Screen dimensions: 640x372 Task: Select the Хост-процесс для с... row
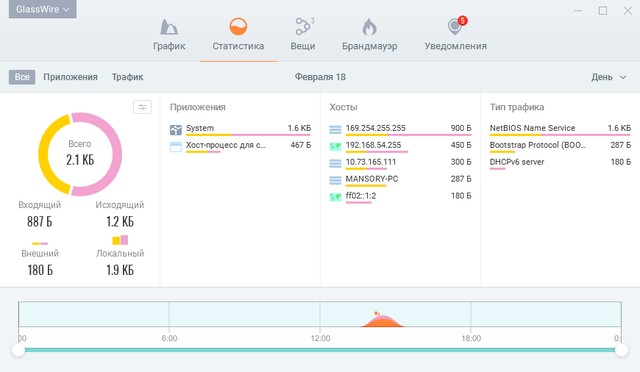240,146
